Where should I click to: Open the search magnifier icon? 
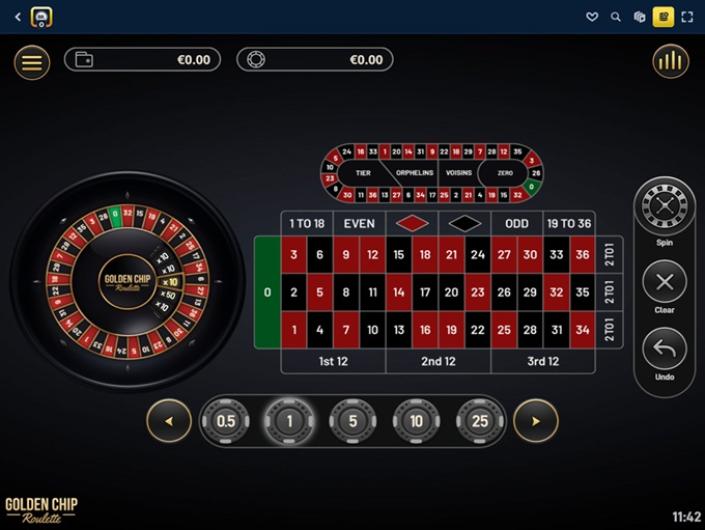616,17
